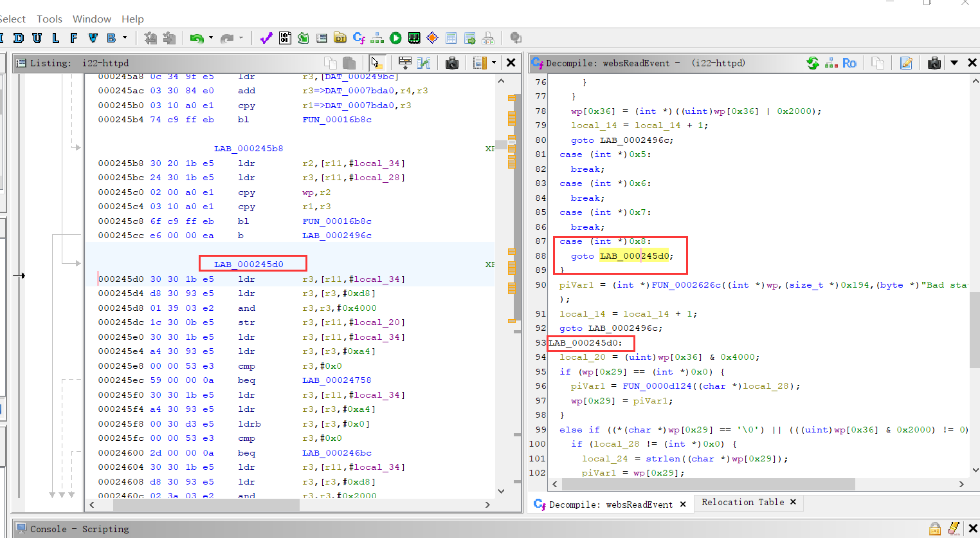Click the table-with-green-arrow toolbar icon
Viewport: 980px width, 538px height.
tap(470, 38)
